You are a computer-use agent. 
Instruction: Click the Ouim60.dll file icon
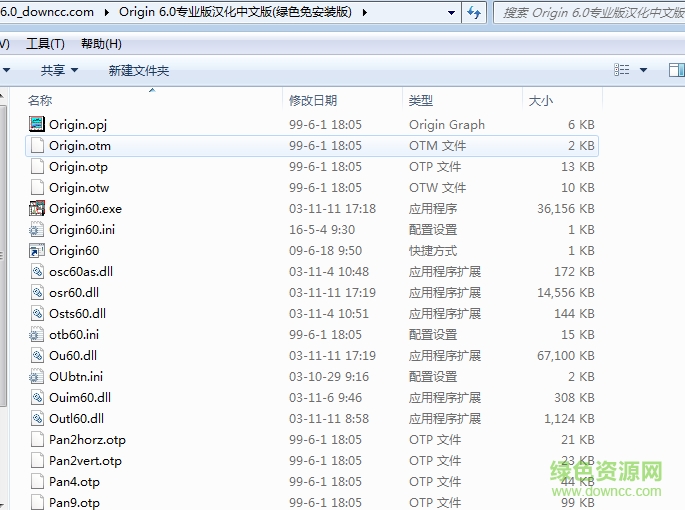[37, 397]
